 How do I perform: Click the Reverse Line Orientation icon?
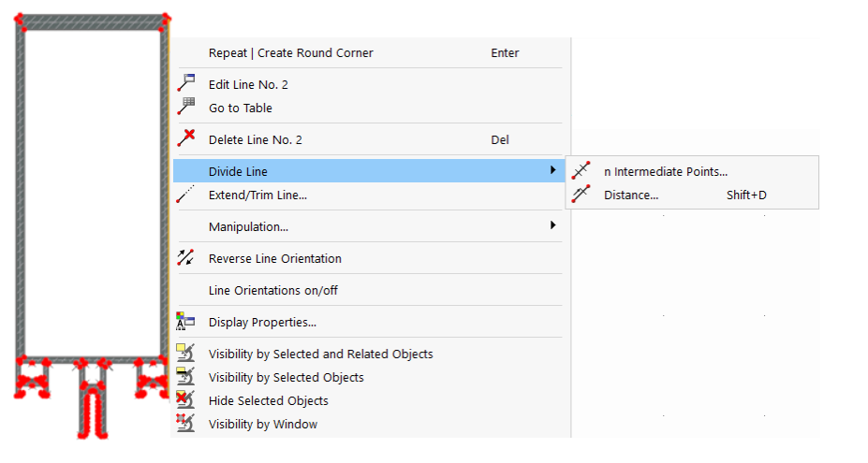(x=186, y=257)
